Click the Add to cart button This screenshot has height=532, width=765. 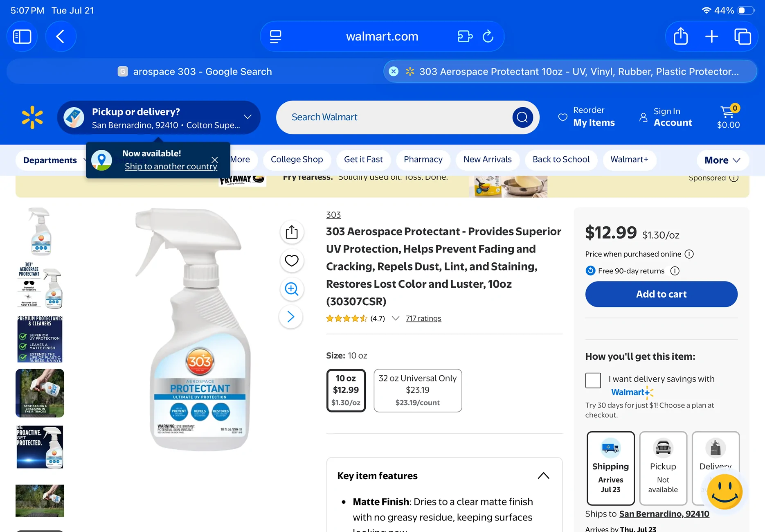(661, 294)
